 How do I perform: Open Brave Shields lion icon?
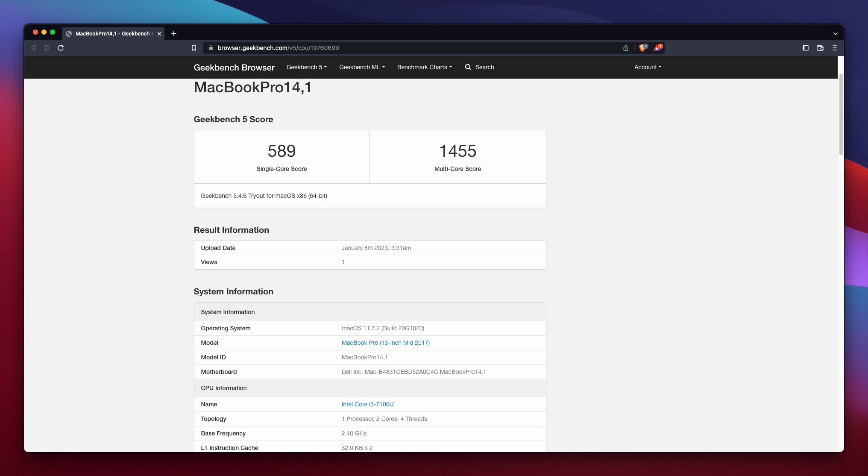tap(643, 48)
